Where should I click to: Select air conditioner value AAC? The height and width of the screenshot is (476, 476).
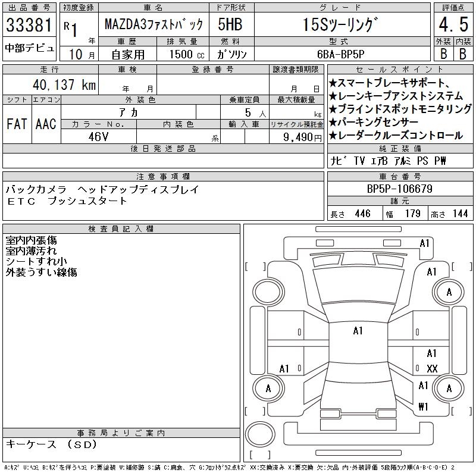pos(46,124)
